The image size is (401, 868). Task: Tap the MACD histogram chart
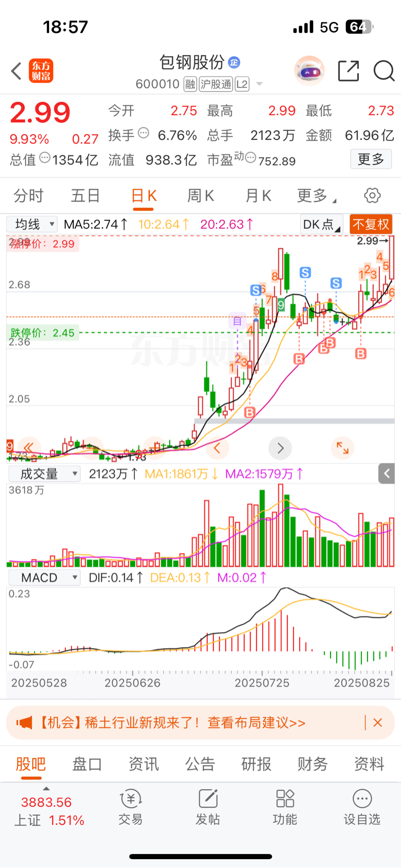coord(200,629)
